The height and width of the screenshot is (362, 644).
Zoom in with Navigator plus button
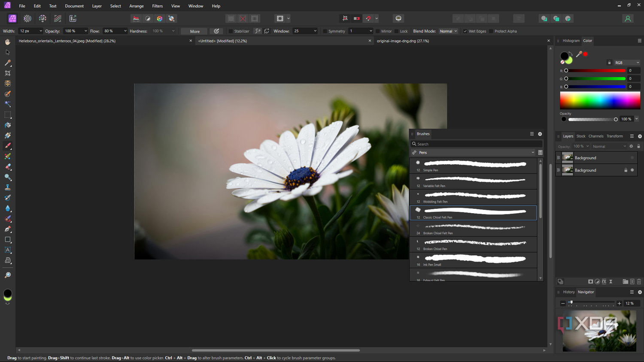pos(619,303)
